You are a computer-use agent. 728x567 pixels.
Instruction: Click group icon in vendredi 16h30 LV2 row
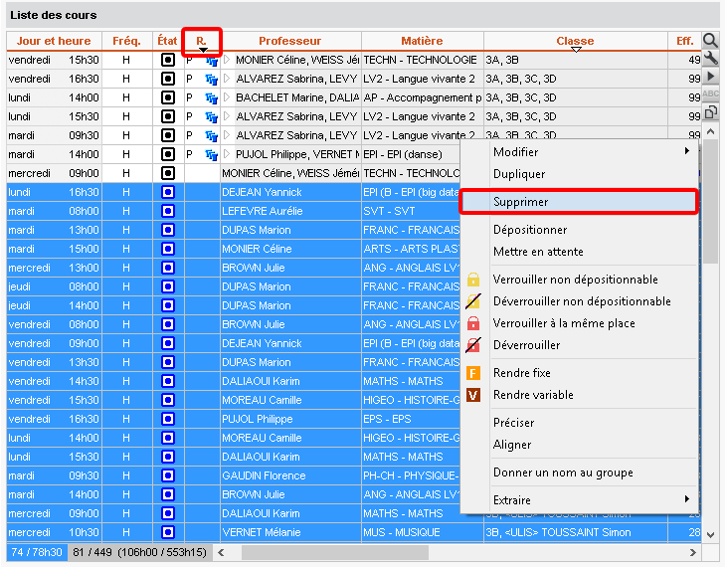pyautogui.click(x=211, y=80)
